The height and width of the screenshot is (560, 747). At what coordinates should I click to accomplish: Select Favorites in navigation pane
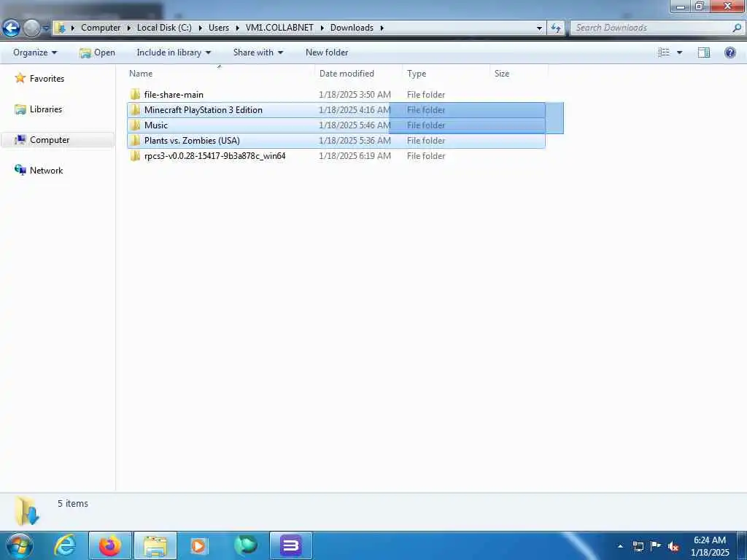tap(47, 79)
